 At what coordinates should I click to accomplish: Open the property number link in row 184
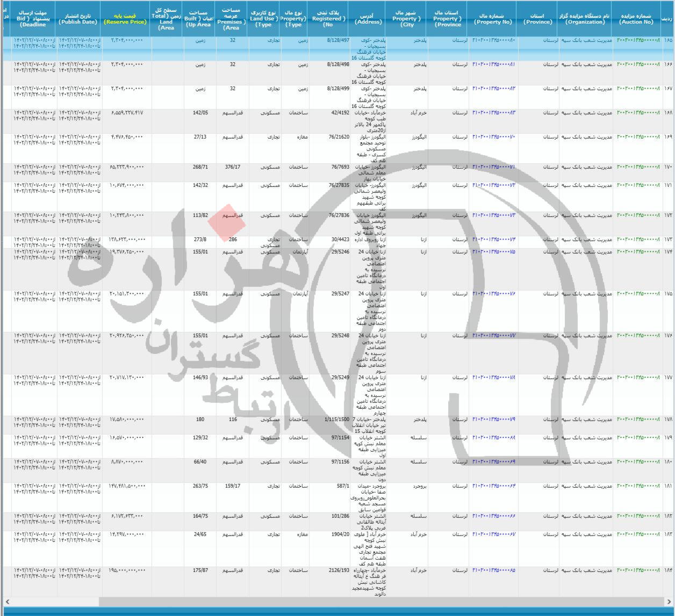pyautogui.click(x=493, y=570)
